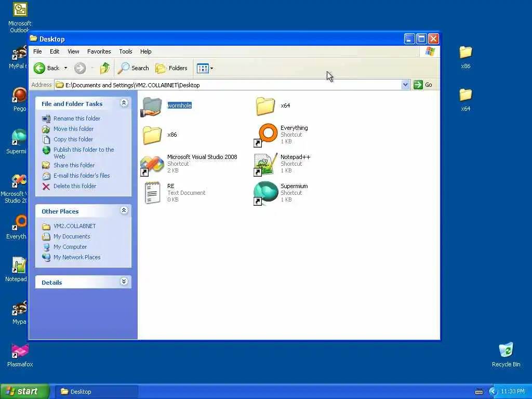Select the RE text document icon
Screen dimensions: 532x399
tap(152, 193)
